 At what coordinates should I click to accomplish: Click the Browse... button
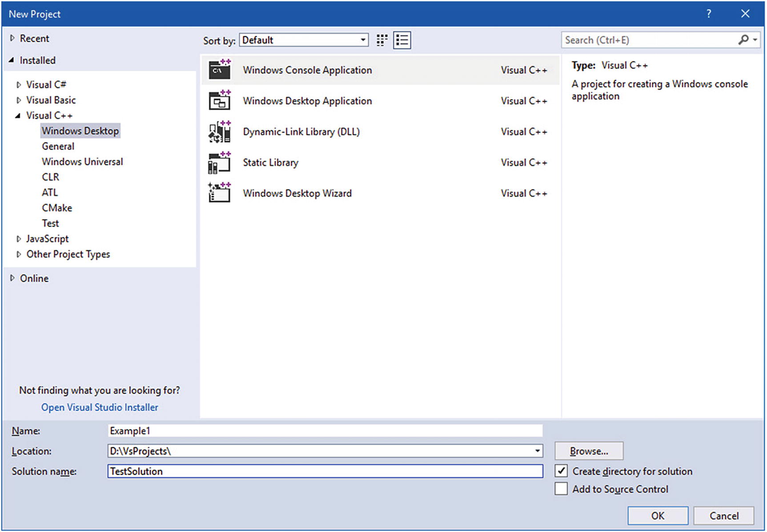point(589,451)
